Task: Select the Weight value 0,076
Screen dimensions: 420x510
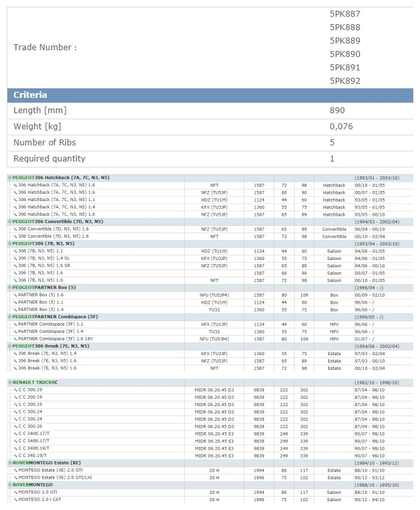Action: (x=341, y=127)
